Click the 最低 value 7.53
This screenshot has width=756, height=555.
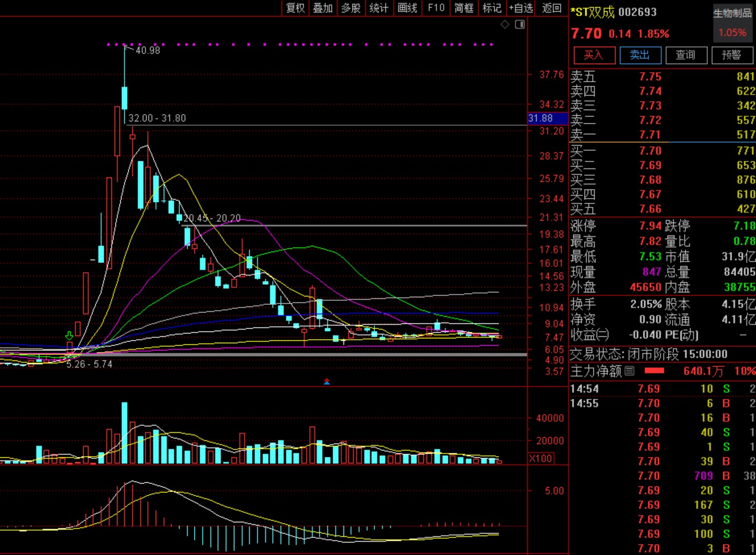(650, 257)
